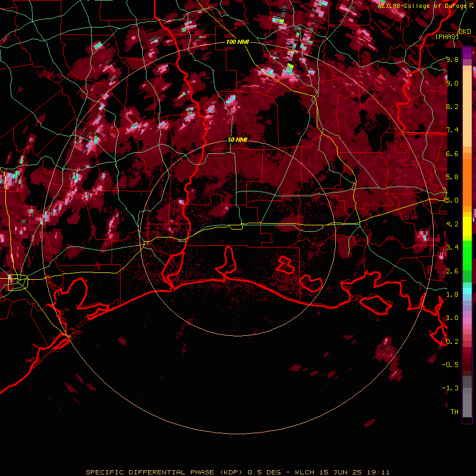
Task: Click the "DKD" label above the legend
Action: [464, 31]
